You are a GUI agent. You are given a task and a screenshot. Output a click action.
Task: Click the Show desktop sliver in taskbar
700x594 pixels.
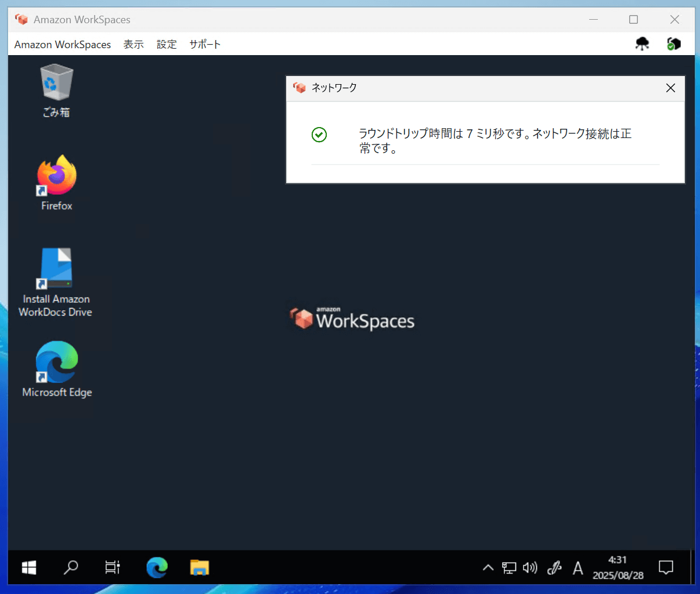point(692,567)
